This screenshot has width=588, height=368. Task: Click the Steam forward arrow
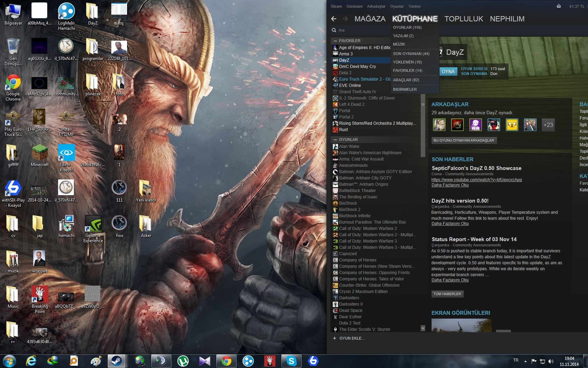(345, 19)
